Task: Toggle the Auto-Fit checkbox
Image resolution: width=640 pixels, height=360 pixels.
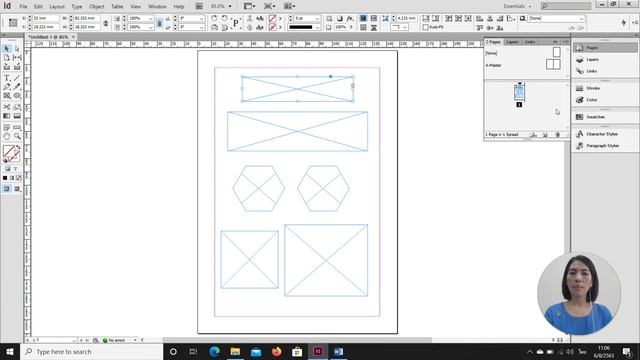Action: tap(425, 27)
